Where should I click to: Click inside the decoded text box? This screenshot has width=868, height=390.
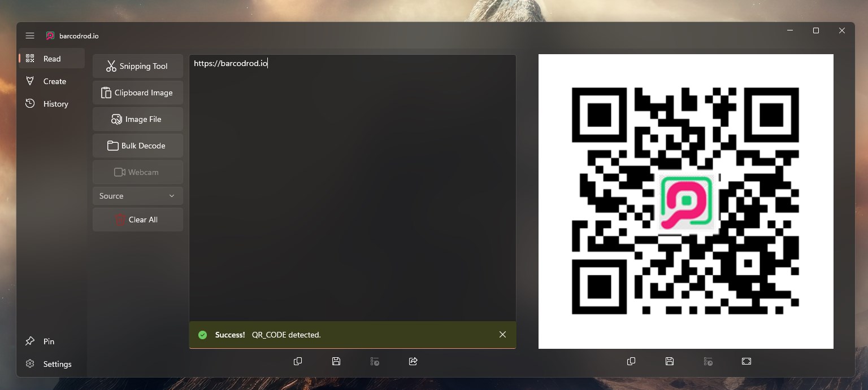tap(353, 188)
